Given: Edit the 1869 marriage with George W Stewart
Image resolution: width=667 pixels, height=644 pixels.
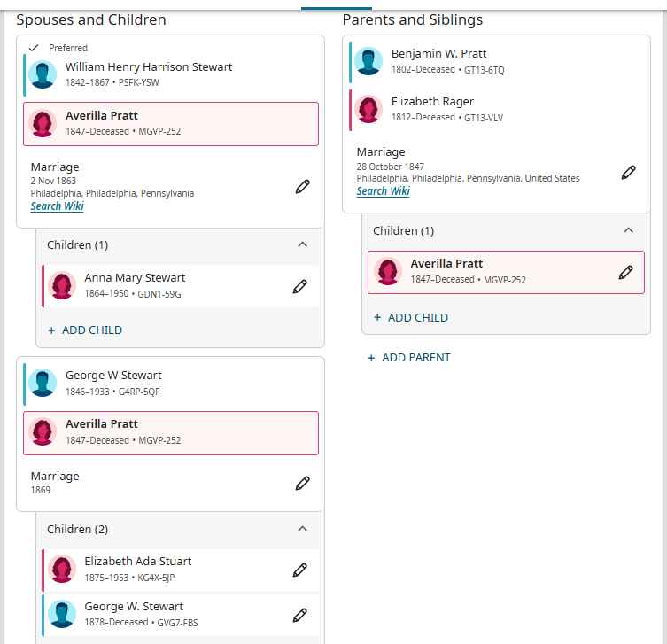Looking at the screenshot, I should (x=302, y=483).
